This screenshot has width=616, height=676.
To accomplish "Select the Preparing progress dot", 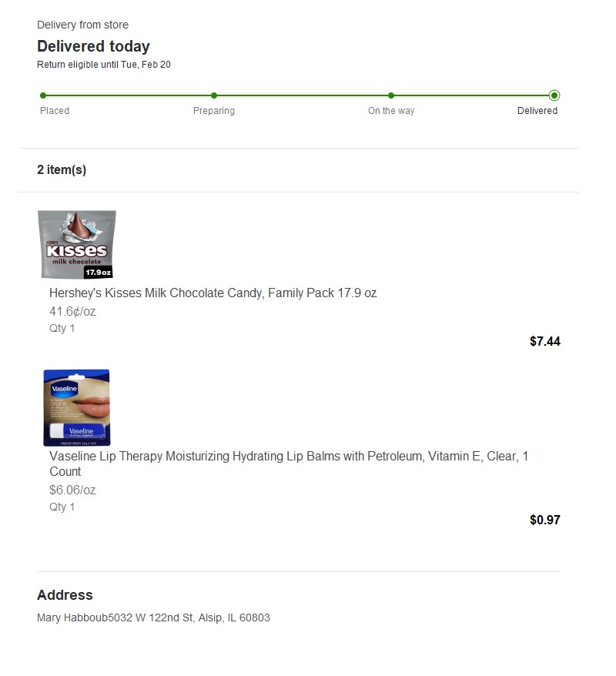I will (214, 95).
